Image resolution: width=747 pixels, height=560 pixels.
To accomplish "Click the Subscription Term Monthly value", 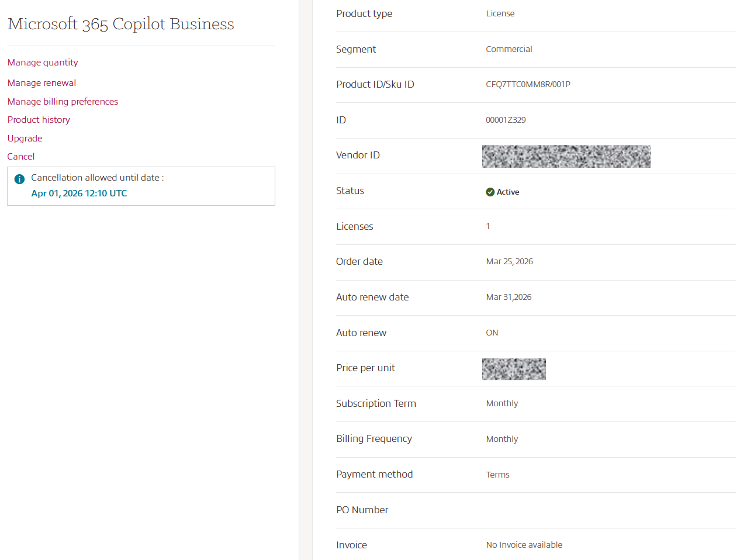I will click(x=502, y=403).
